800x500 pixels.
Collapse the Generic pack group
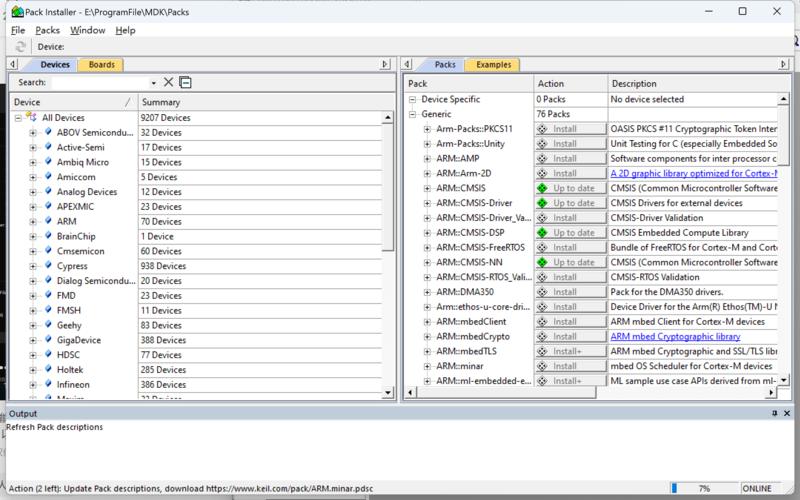click(x=413, y=114)
